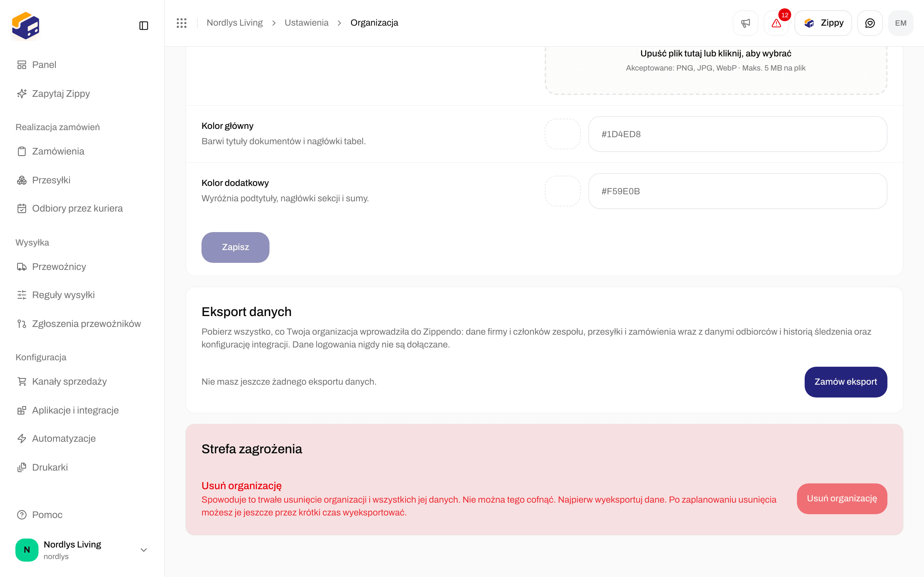Go to Ustawienia breadcrumb

point(306,23)
